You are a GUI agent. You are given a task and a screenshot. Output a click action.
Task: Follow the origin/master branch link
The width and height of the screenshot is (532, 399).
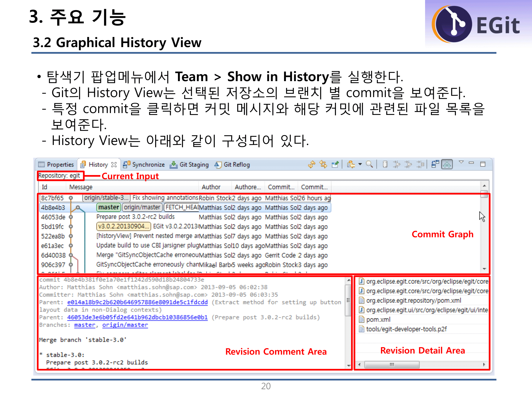125,325
